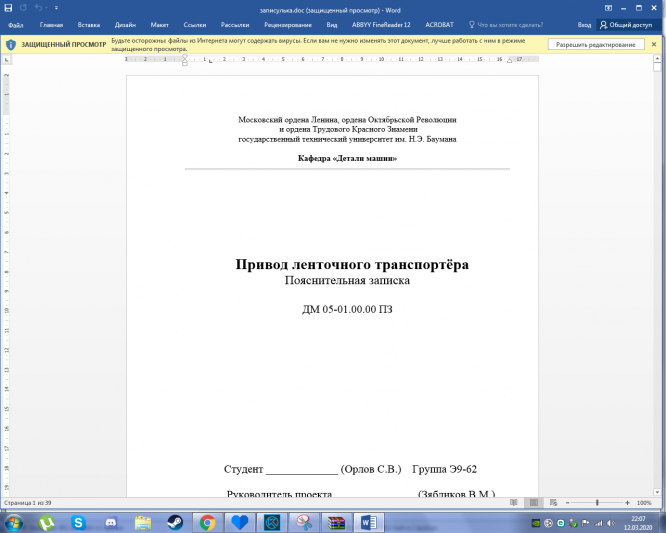Open Steam from the taskbar
Viewport: 666px width, 533px height.
coord(175,522)
